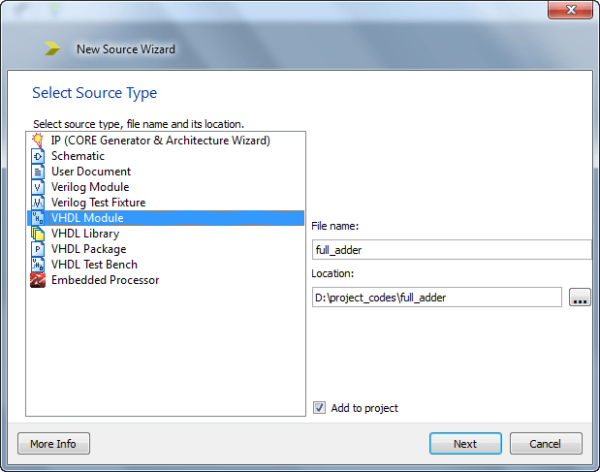
Task: Click the VHDL Package P icon
Action: click(38, 249)
